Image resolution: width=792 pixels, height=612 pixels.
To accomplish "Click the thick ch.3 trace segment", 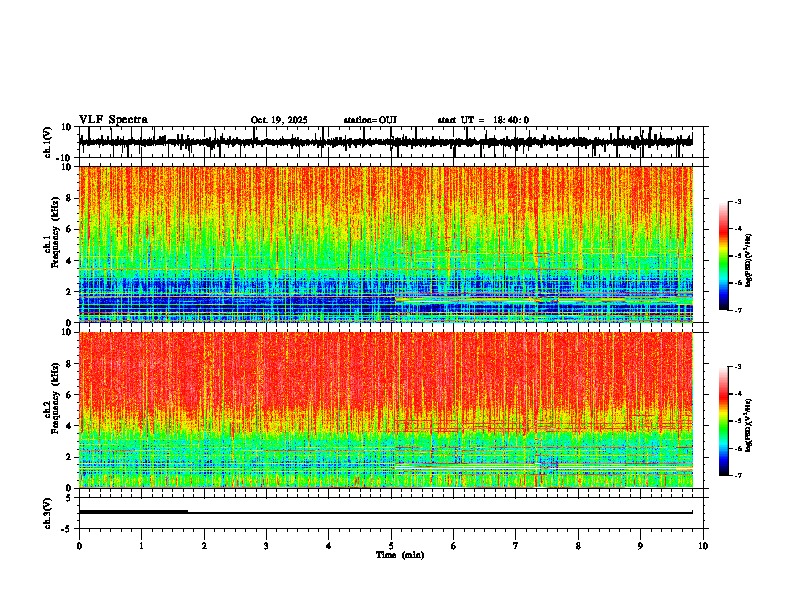I will point(133,512).
